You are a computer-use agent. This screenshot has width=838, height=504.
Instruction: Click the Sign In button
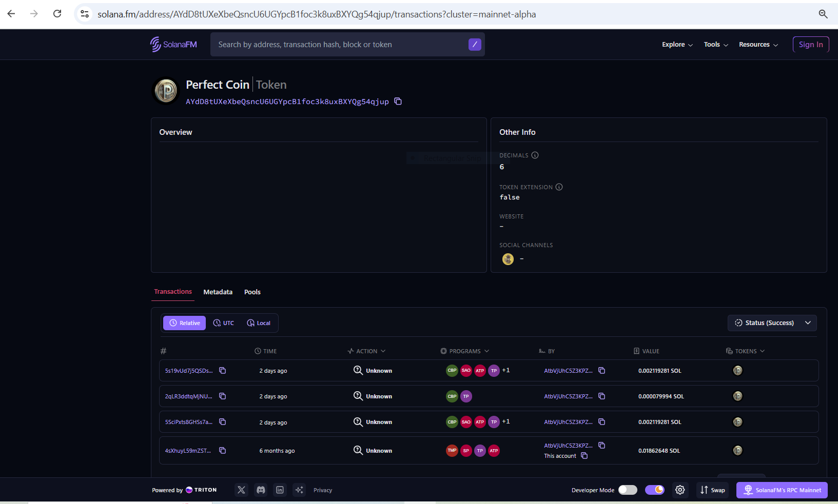pos(810,45)
